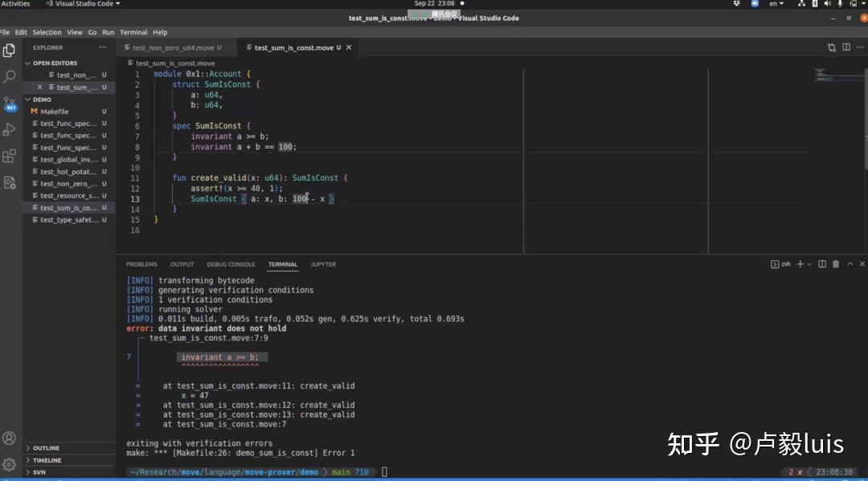Open the Accounts menu in the activity bar
This screenshot has width=868, height=481.
click(10, 438)
